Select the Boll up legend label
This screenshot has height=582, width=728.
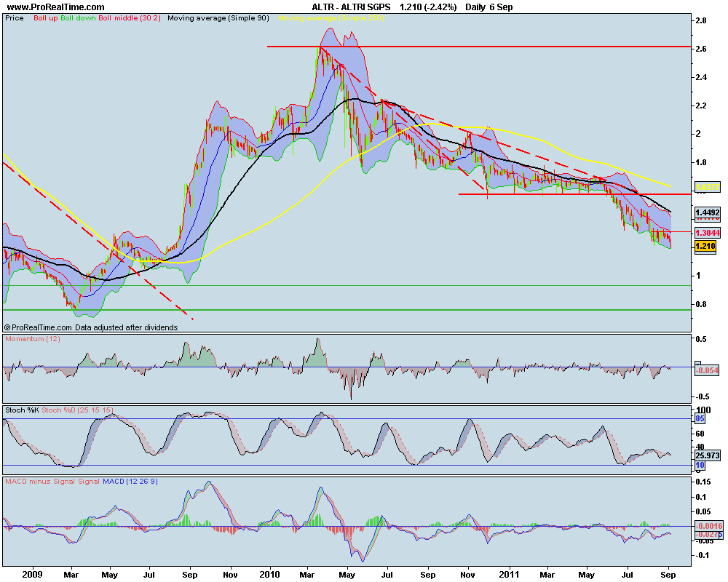(x=45, y=18)
